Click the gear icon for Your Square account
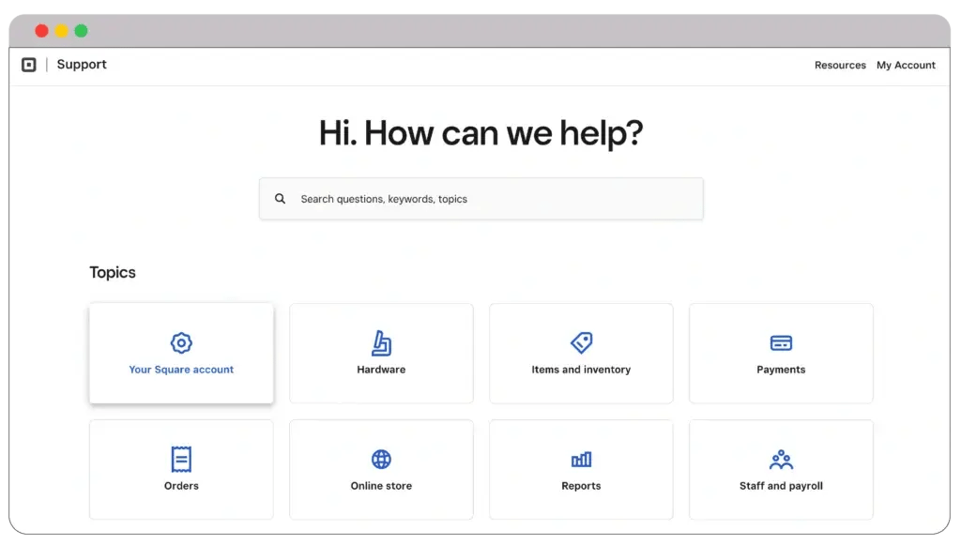 181,342
